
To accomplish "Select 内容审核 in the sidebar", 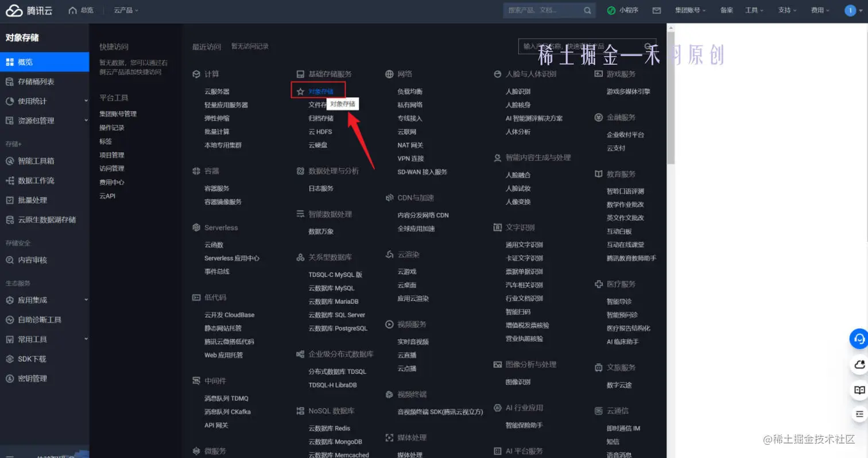I will (44, 260).
